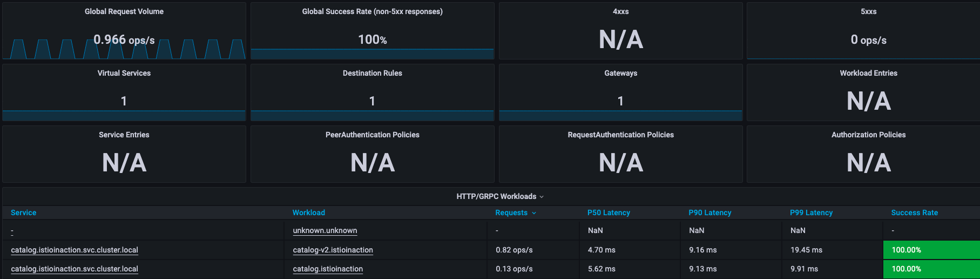
Task: Open the Global Success Rate panel title menu
Action: tap(372, 11)
